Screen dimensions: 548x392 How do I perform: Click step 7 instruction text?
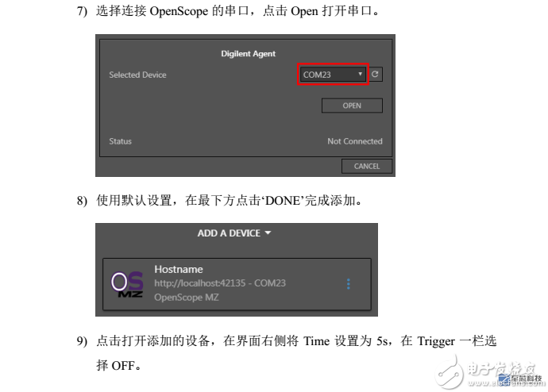[228, 11]
